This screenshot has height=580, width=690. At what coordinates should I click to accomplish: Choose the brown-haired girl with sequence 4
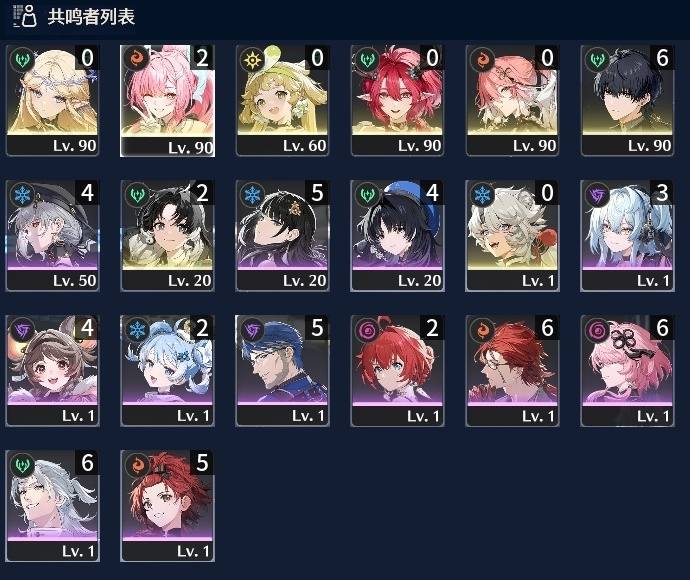[x=52, y=371]
